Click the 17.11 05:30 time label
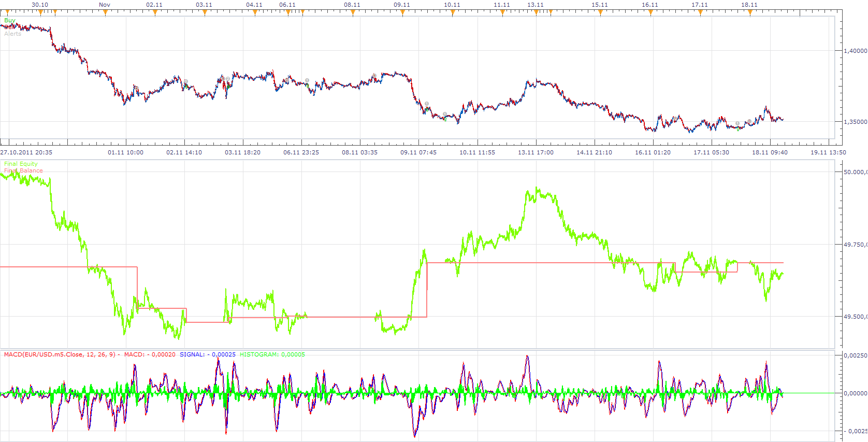Viewport: 868px width, 442px height. (x=712, y=152)
